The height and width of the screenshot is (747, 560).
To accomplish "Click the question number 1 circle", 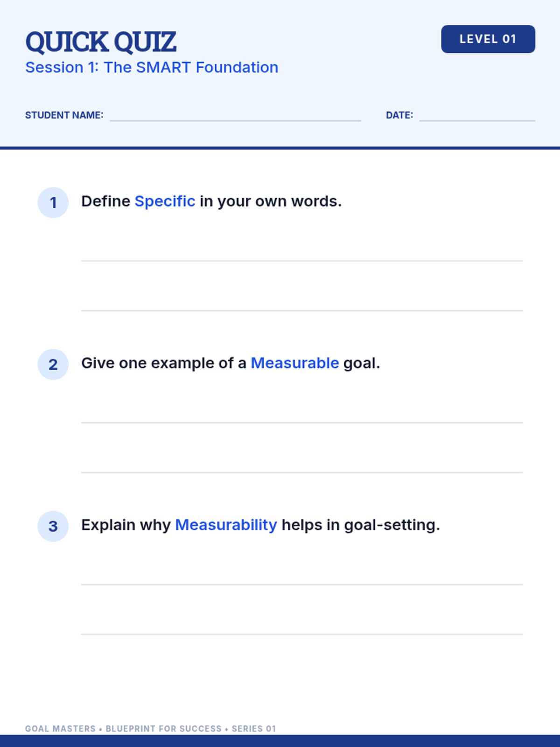I will click(x=53, y=203).
